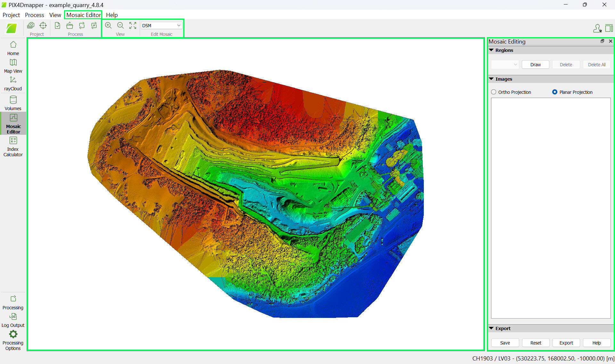
Task: Open the Image Properties Editor camera icon
Action: [31, 25]
